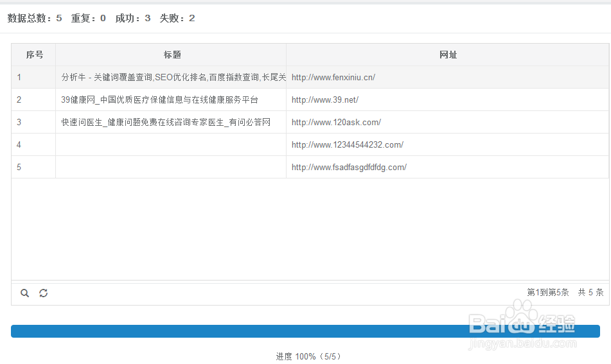Click the 进度 100% (5/5) progress text
611x364 pixels.
click(308, 356)
